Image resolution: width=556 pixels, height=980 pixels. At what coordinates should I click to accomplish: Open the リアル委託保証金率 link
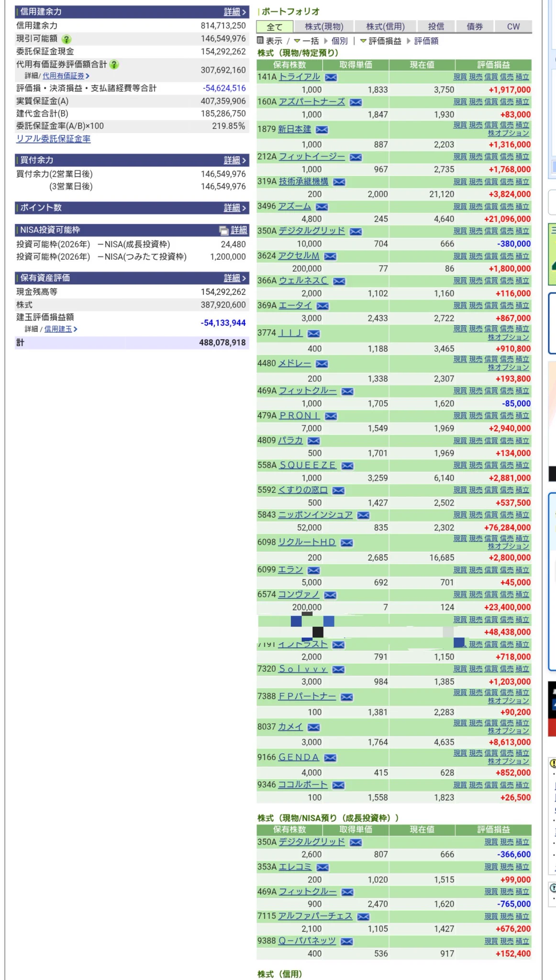click(x=54, y=139)
